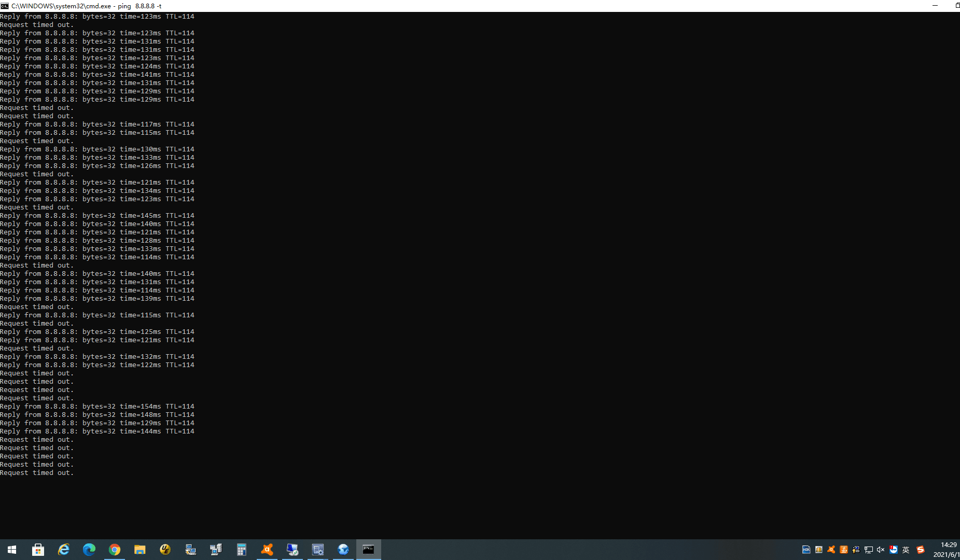Switch to Avast antivirus in the taskbar
The image size is (960, 560).
point(267,550)
